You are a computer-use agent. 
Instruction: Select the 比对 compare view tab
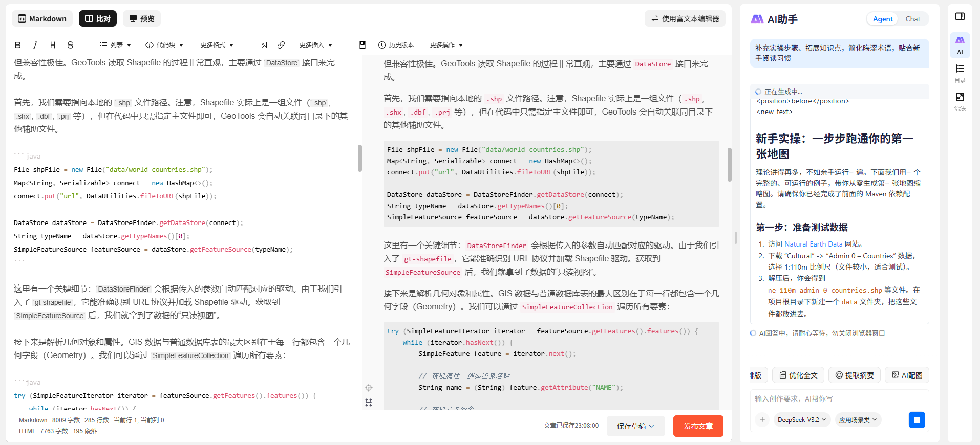pyautogui.click(x=98, y=18)
